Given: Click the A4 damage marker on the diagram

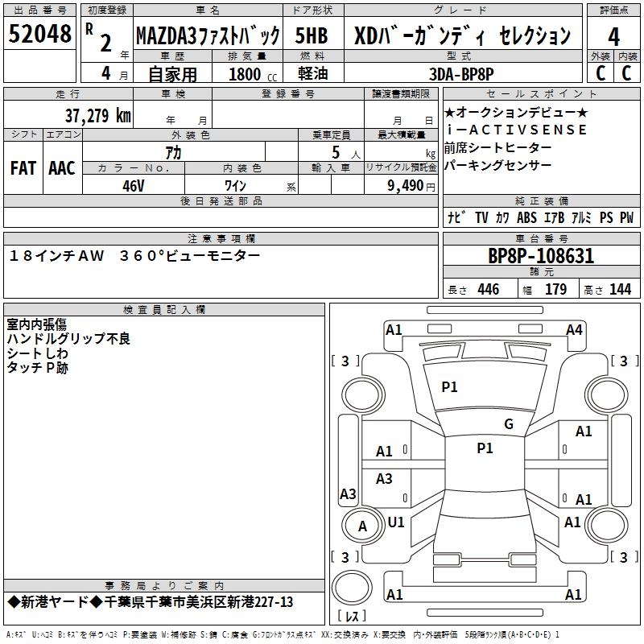Looking at the screenshot, I should coord(573,330).
